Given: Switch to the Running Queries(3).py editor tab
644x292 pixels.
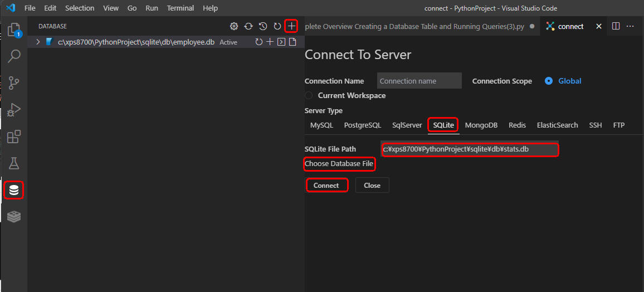Looking at the screenshot, I should tap(422, 26).
